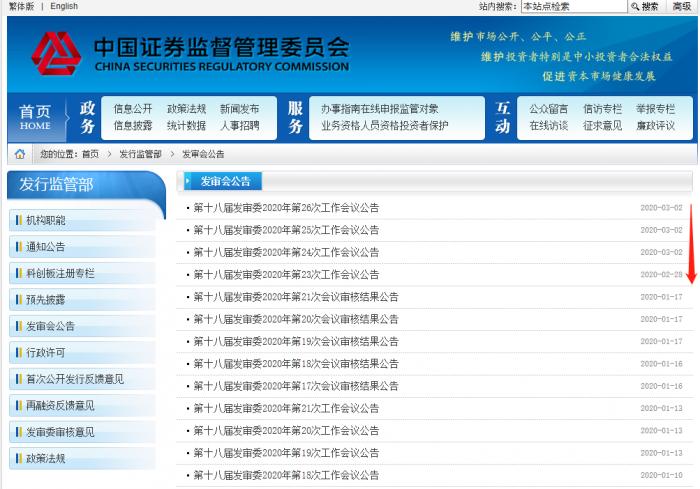Screen dimensions: 700x489
Task: Open 2020年第21次会议审核结果公告 link
Action: 295,297
